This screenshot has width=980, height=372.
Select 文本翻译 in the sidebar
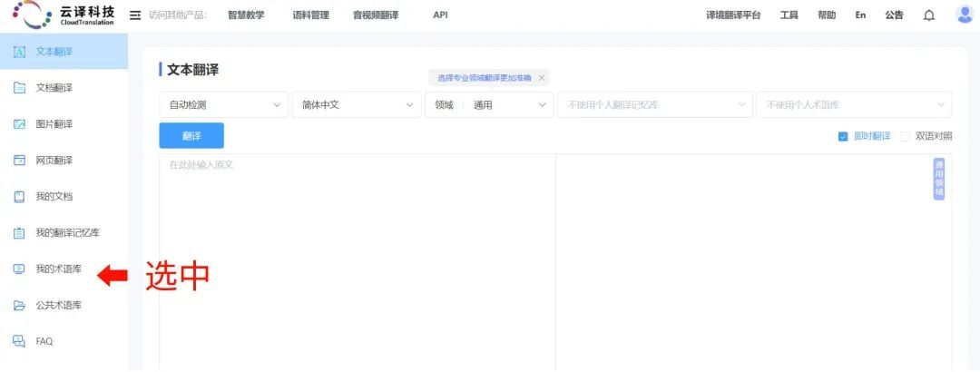click(64, 52)
